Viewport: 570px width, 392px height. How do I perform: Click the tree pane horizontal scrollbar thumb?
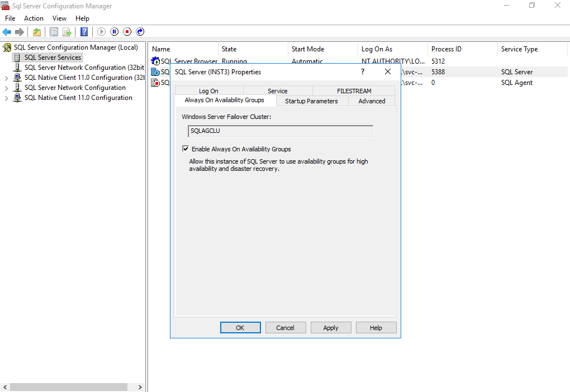tap(69, 388)
